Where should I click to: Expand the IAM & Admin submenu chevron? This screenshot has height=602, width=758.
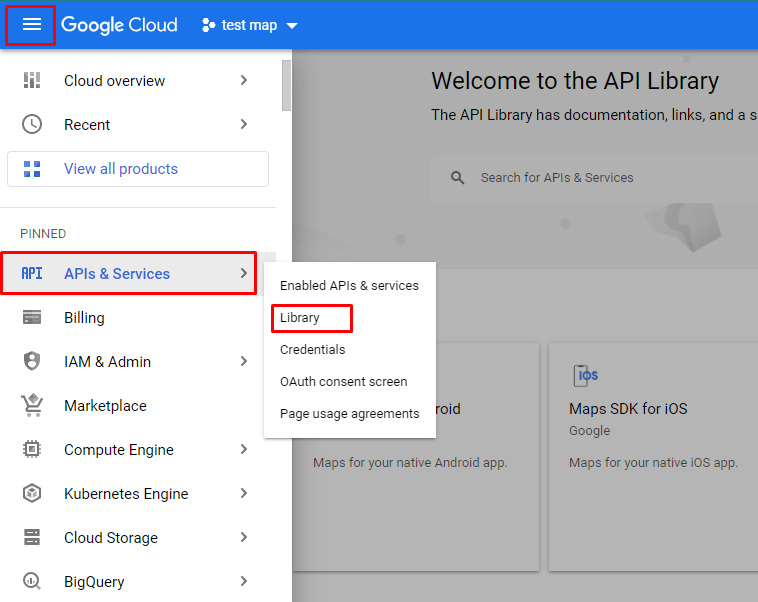(244, 362)
